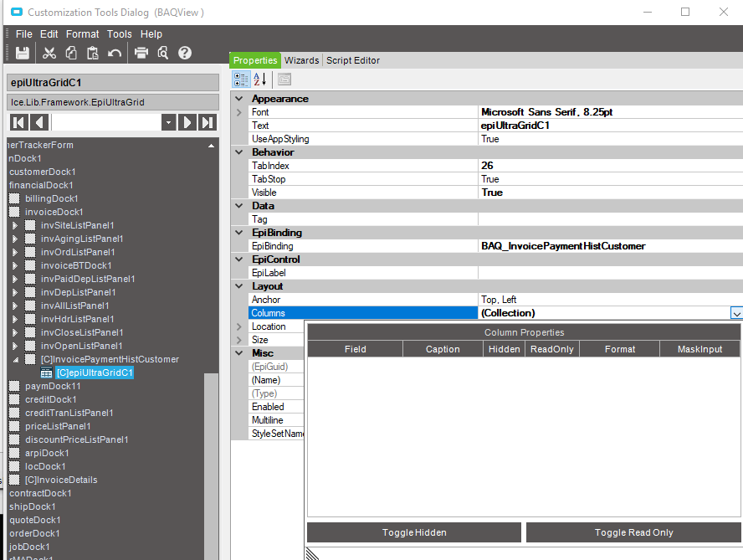
Task: Click the Print toolbar icon
Action: (141, 53)
